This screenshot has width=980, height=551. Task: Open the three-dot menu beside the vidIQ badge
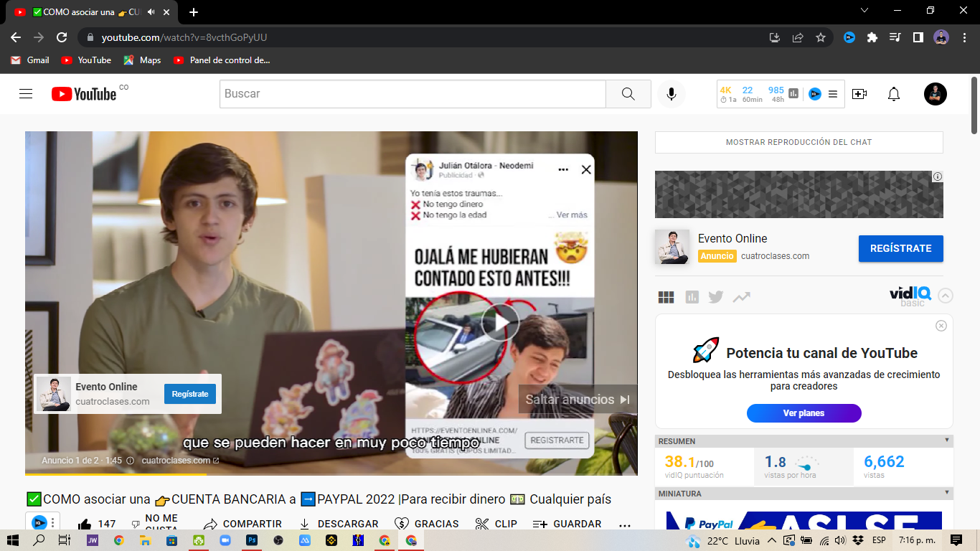(x=52, y=523)
